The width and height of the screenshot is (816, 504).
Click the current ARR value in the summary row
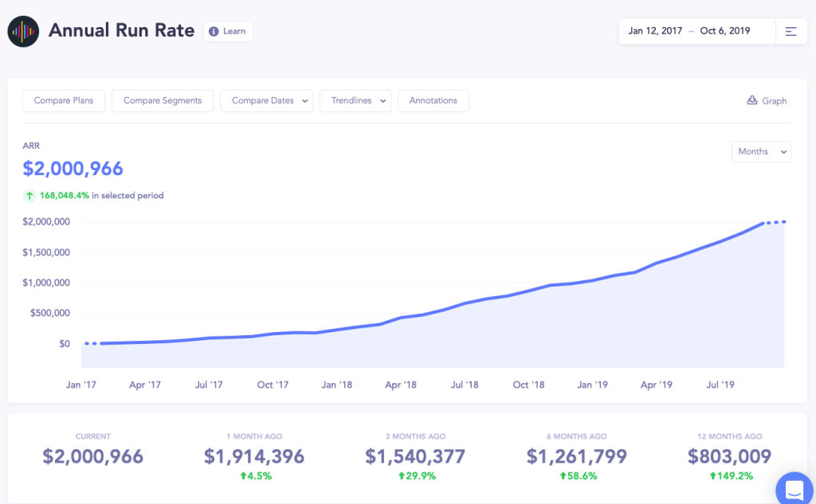[x=93, y=456]
